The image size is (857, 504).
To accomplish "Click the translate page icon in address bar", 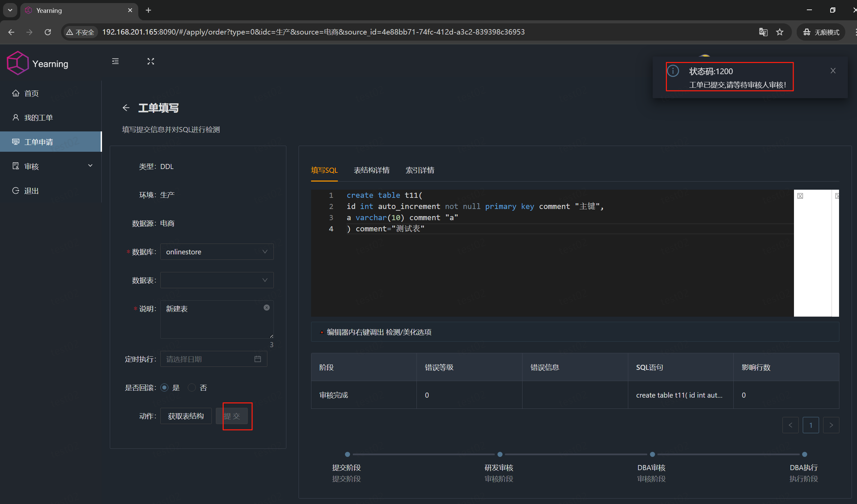I will tap(763, 32).
